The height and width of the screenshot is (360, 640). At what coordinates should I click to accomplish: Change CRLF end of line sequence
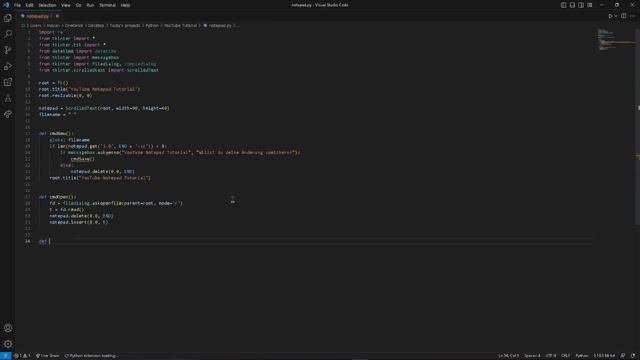(565, 356)
